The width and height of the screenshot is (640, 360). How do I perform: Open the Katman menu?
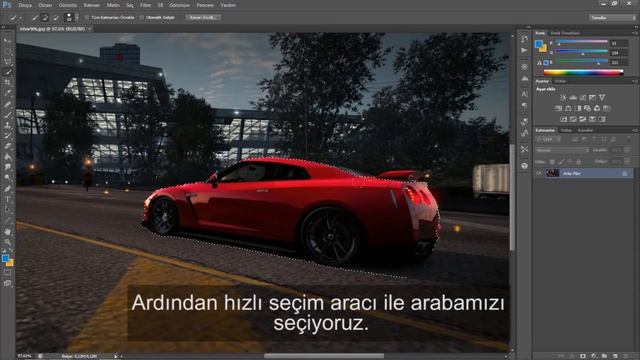(x=92, y=5)
